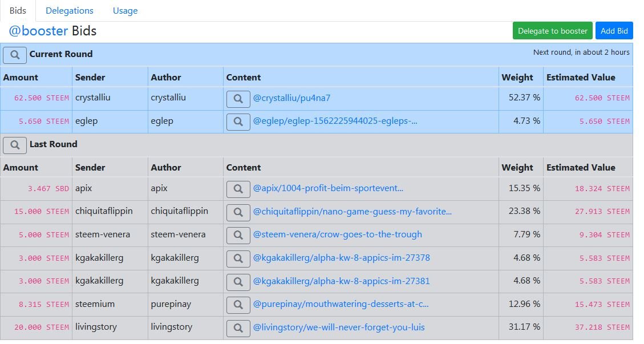Viewport: 644px width, 344px height.
Task: Preview content for crystalliu/pu4na7 bid
Action: coord(238,99)
